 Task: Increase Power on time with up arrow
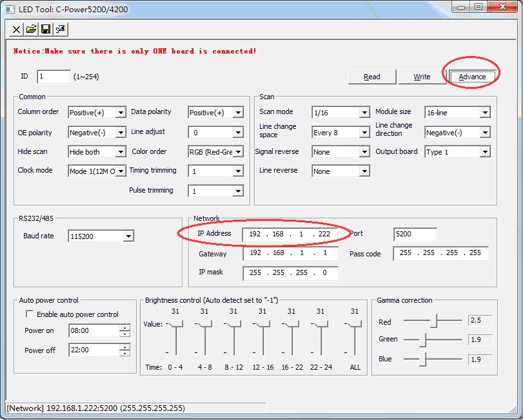(x=124, y=328)
